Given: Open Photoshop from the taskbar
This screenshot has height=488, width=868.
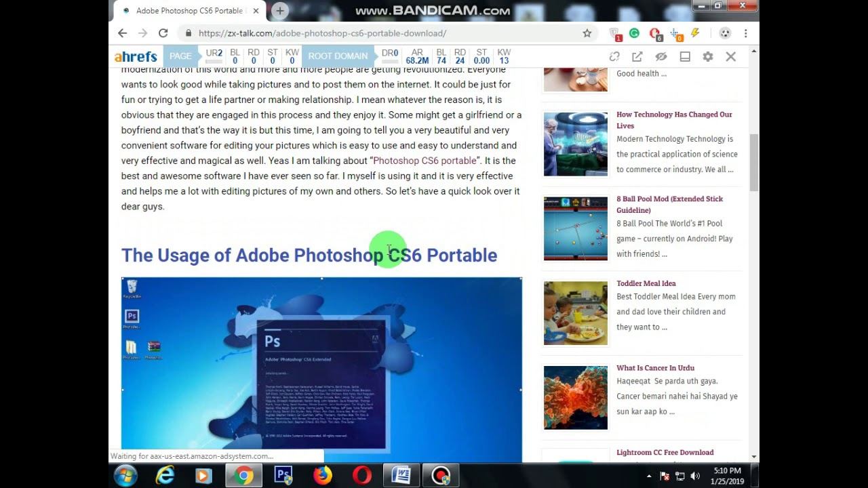Looking at the screenshot, I should pyautogui.click(x=283, y=476).
